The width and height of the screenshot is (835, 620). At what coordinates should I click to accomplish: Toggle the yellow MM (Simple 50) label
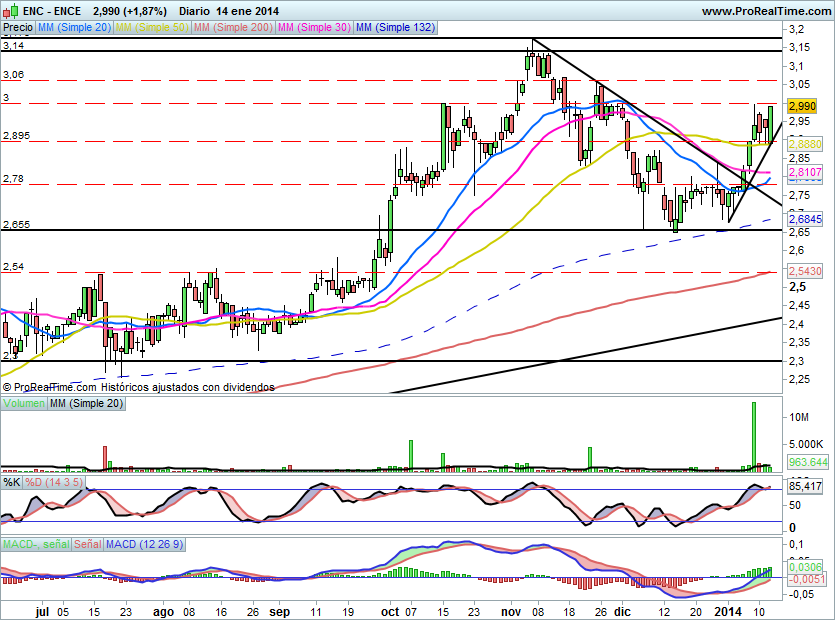click(x=152, y=28)
